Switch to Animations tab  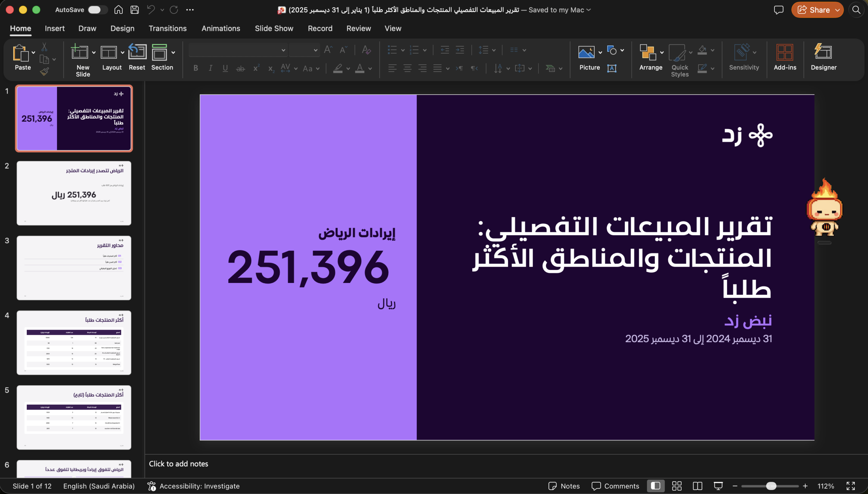[x=221, y=28]
